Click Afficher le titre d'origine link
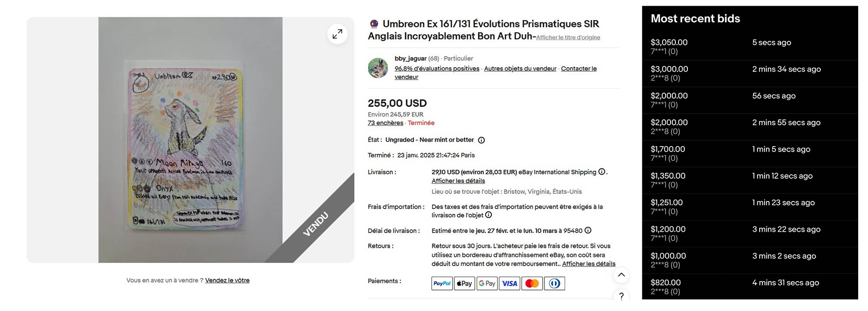Viewport: 868px width, 311px height. [568, 37]
